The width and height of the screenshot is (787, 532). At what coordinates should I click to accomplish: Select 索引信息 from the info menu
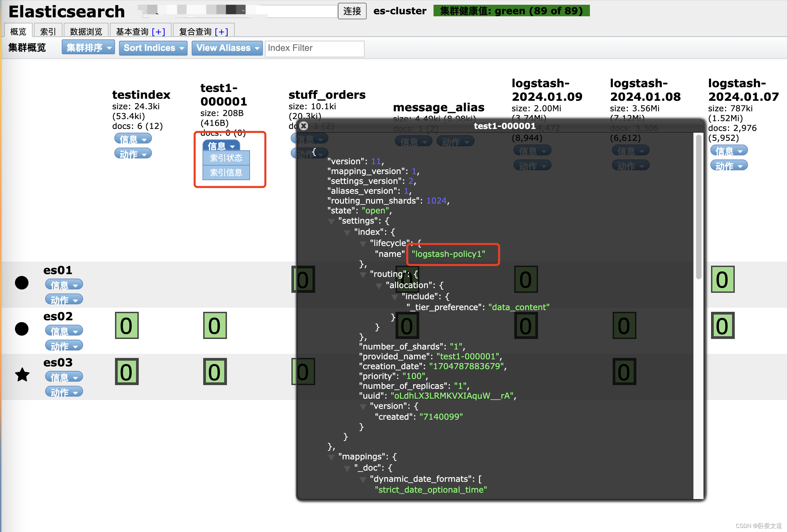click(x=226, y=173)
